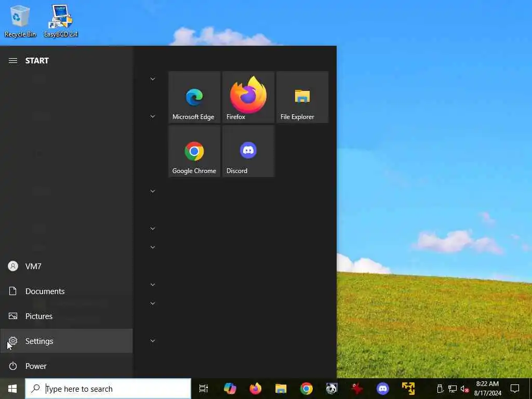Open the Microsoft Edge tile
532x399 pixels.
click(x=194, y=97)
